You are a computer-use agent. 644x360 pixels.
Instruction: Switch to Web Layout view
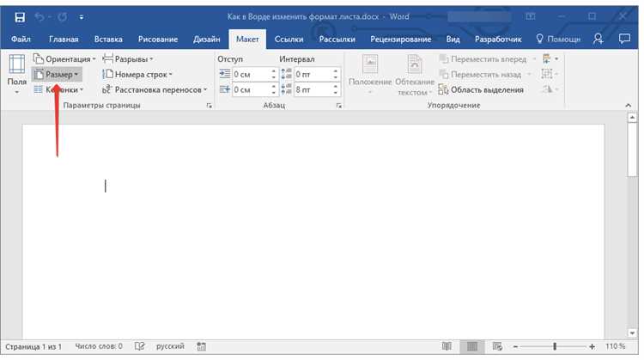click(x=497, y=347)
